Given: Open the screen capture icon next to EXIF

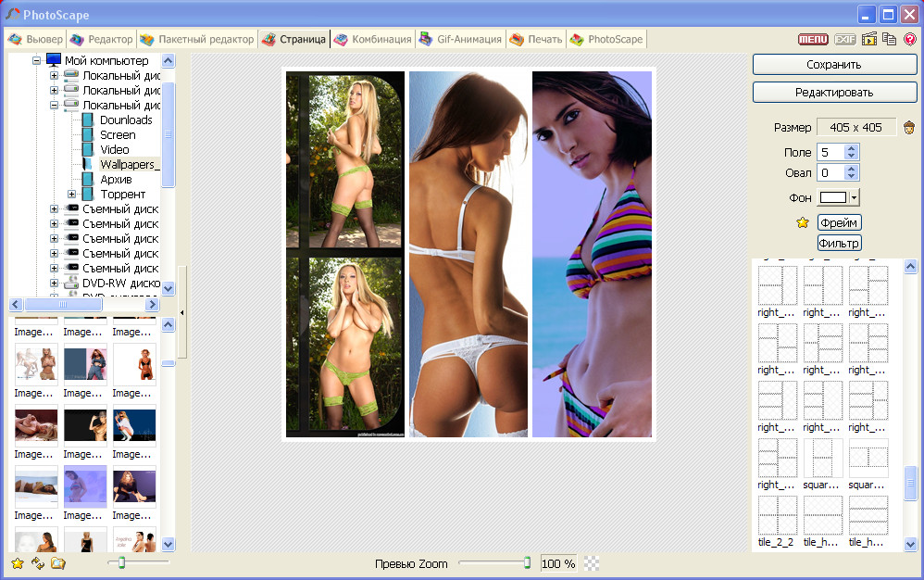Looking at the screenshot, I should coord(868,39).
